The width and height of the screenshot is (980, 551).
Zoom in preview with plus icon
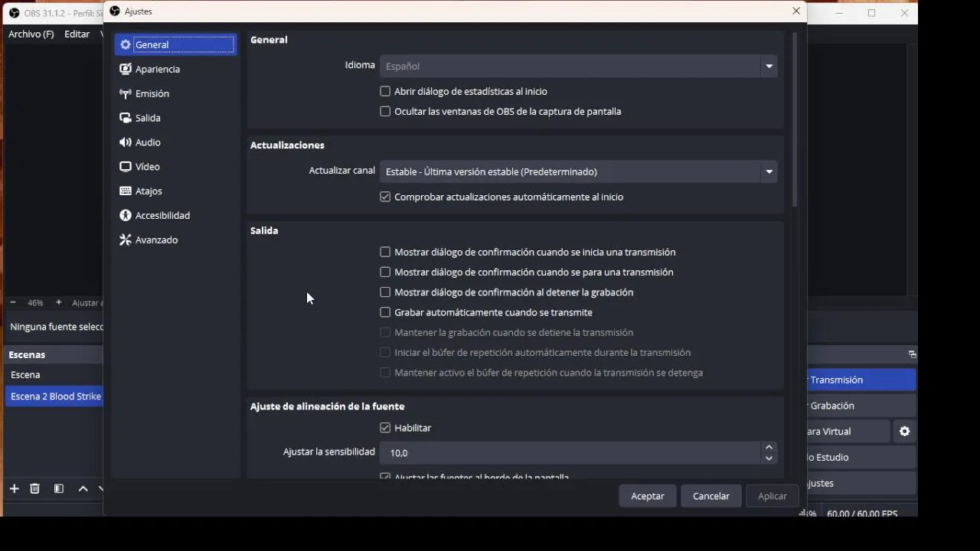point(58,302)
